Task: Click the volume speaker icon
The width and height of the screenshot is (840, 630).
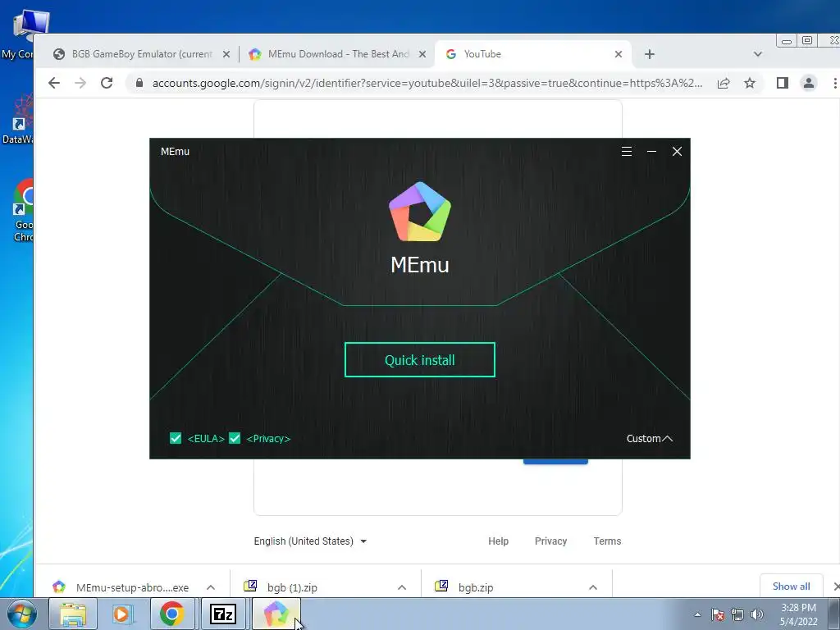Action: click(x=757, y=614)
